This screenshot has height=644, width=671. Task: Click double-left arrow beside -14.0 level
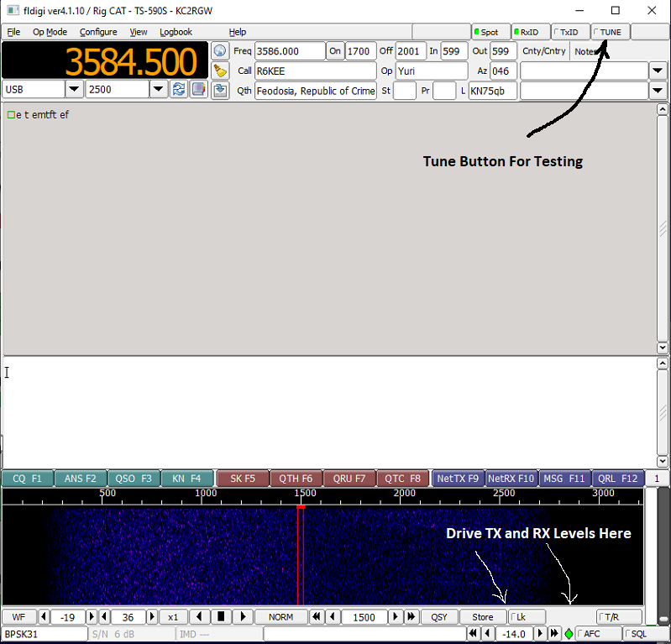(473, 633)
